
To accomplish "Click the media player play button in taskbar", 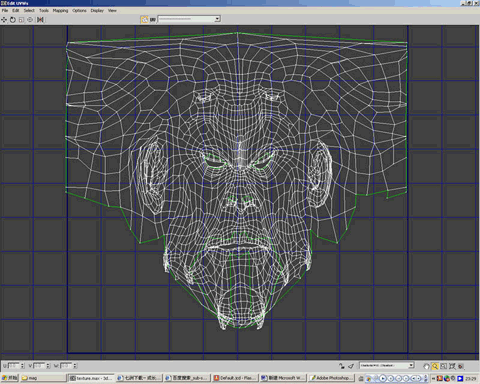I will (x=383, y=378).
